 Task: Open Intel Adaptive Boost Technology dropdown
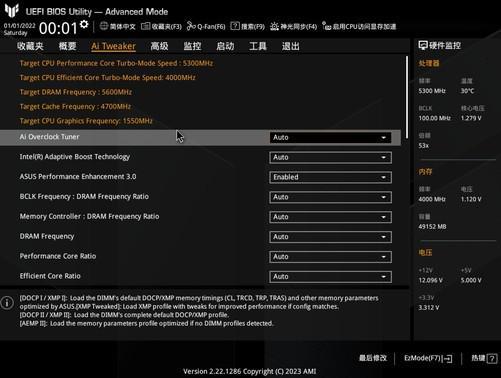pyautogui.click(x=330, y=157)
